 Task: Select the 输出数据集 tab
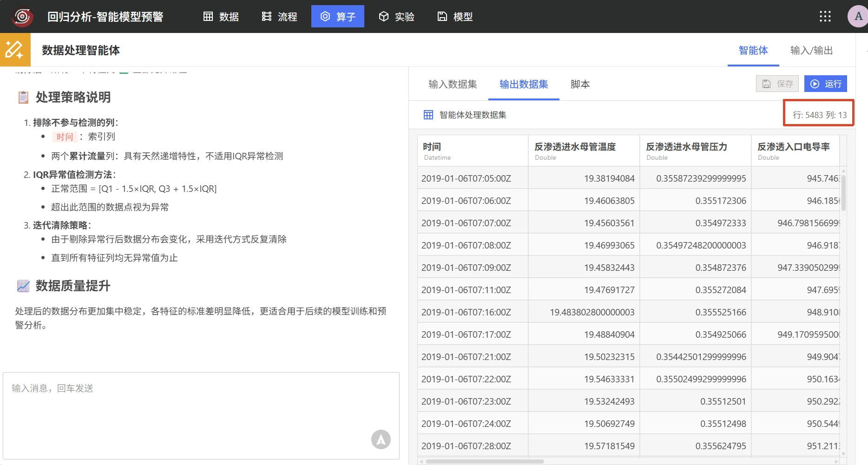tap(524, 84)
